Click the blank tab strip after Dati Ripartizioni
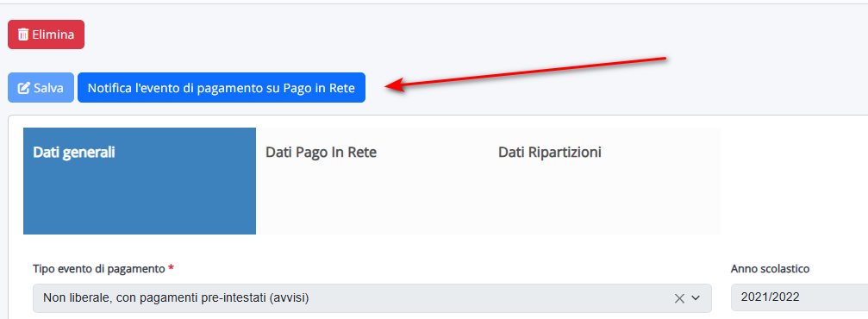The height and width of the screenshot is (319, 868). pos(795,181)
